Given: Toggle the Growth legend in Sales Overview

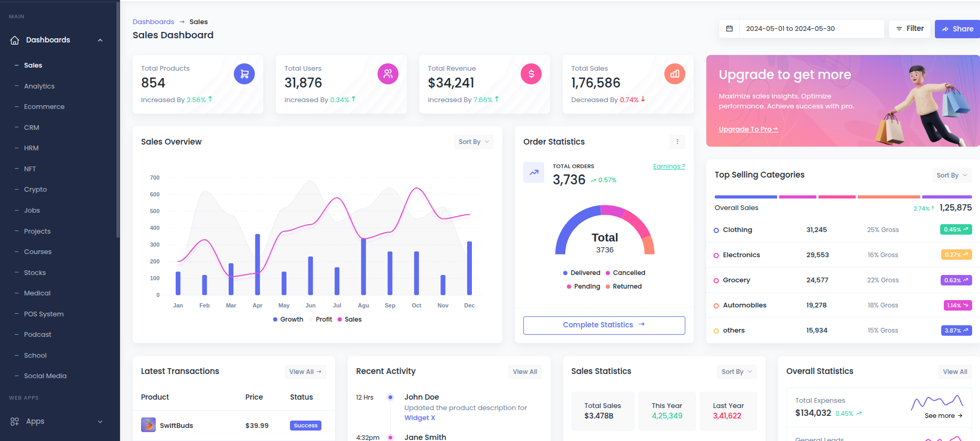Looking at the screenshot, I should (x=288, y=319).
